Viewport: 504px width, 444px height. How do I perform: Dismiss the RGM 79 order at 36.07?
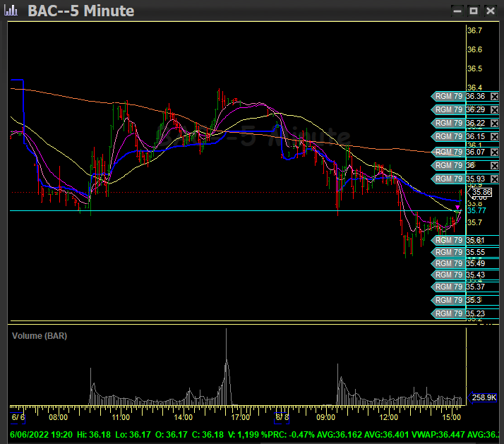494,152
